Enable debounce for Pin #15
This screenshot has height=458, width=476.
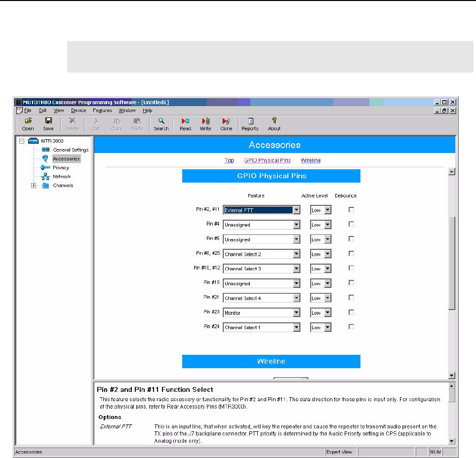[x=351, y=283]
